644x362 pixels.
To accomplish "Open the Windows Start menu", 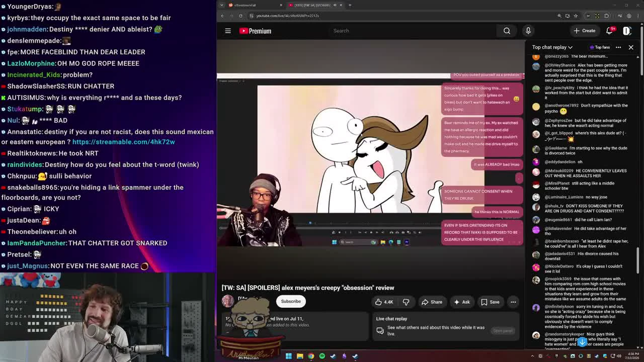I will click(289, 356).
